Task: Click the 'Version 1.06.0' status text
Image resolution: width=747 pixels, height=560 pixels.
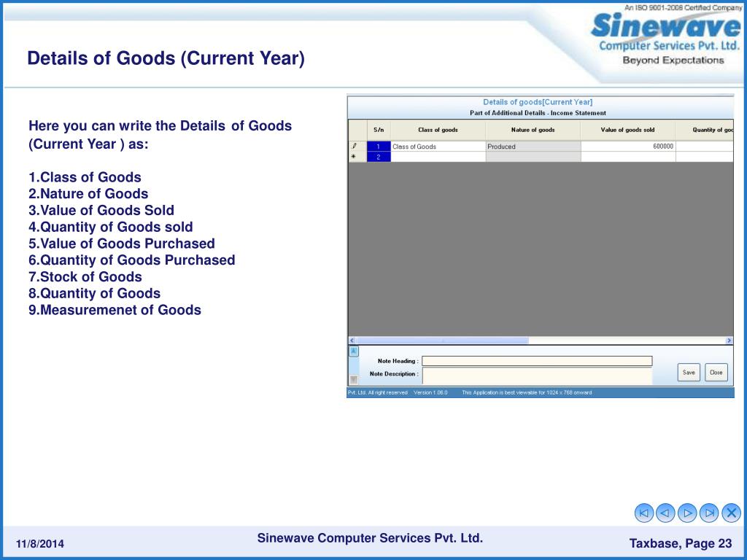Action: pyautogui.click(x=430, y=392)
